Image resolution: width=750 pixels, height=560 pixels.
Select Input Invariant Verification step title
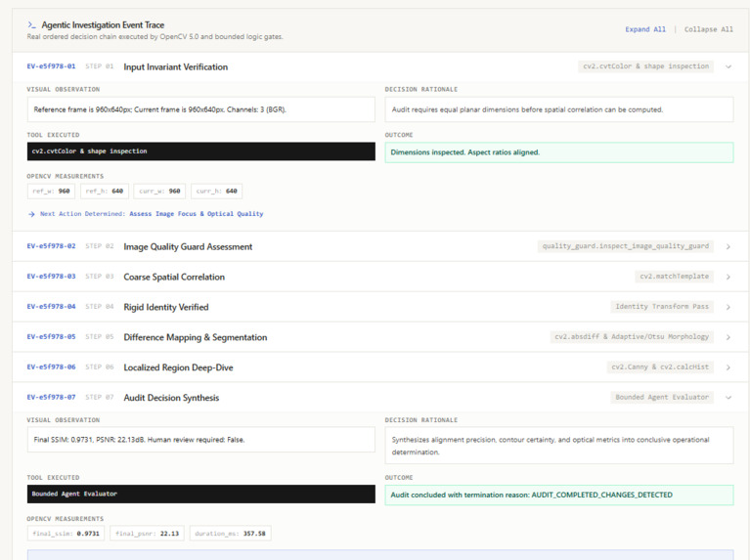click(176, 67)
